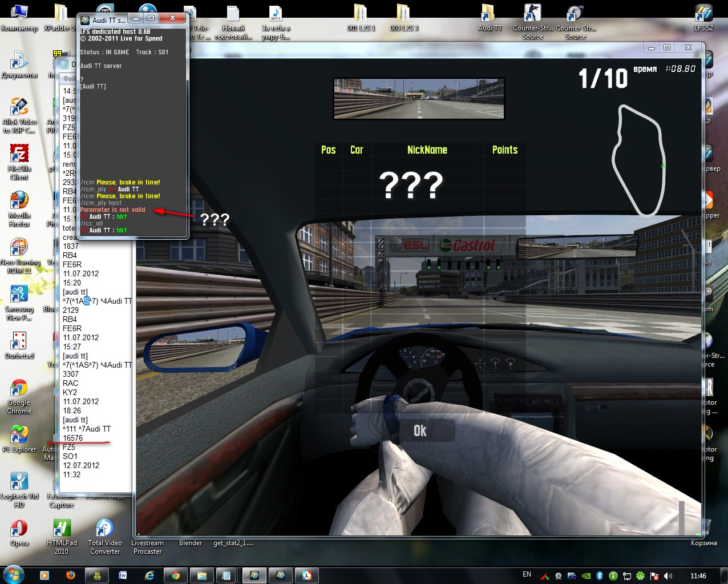This screenshot has width=728, height=584.
Task: Click the NickName column header
Action: click(x=427, y=150)
